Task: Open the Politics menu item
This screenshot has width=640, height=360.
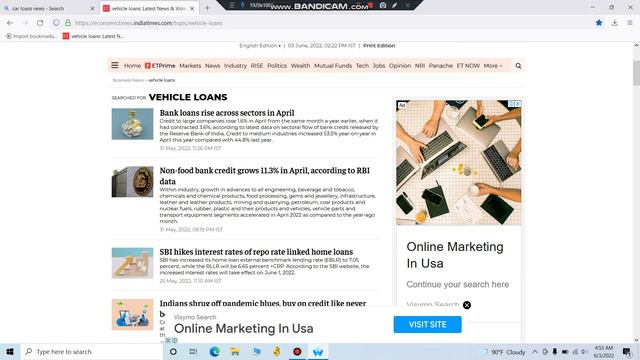Action: point(277,66)
